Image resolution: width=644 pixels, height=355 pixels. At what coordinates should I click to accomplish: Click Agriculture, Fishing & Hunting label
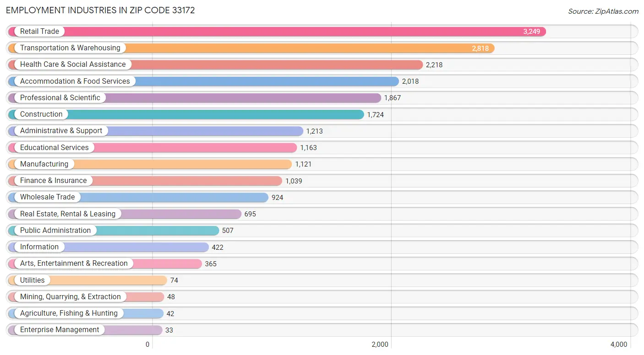[69, 313]
